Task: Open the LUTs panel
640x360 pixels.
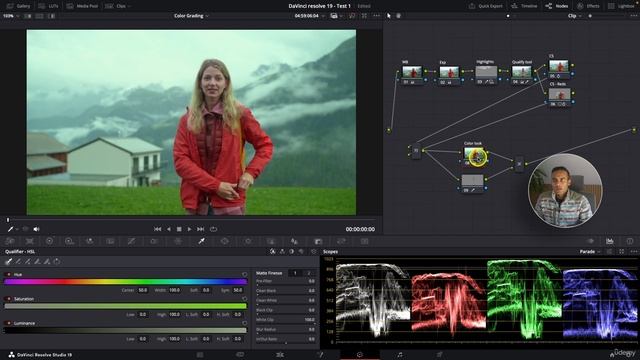Action: [x=48, y=6]
